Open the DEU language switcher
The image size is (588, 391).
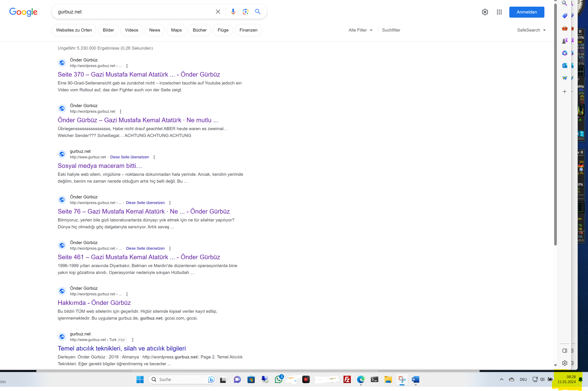[523, 380]
